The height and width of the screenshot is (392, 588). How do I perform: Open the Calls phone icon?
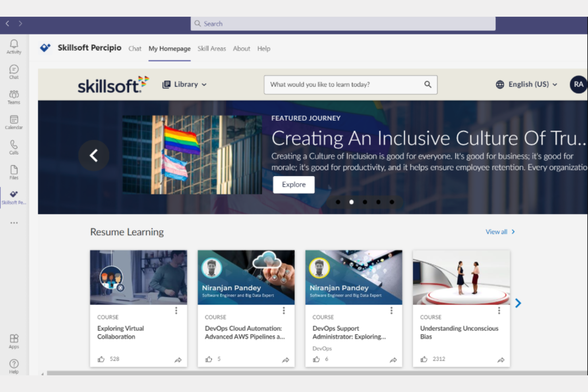tap(14, 147)
